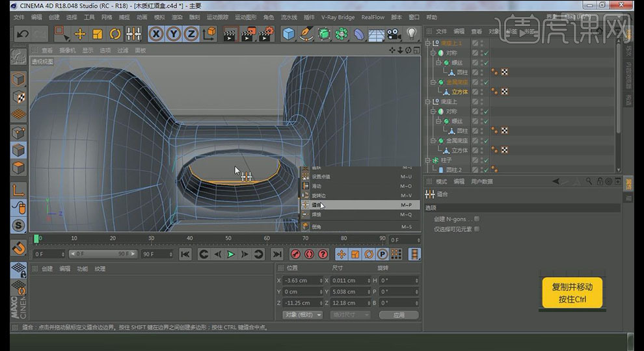The width and height of the screenshot is (644, 351).
Task: Click position X field -3.63 cm
Action: point(303,280)
